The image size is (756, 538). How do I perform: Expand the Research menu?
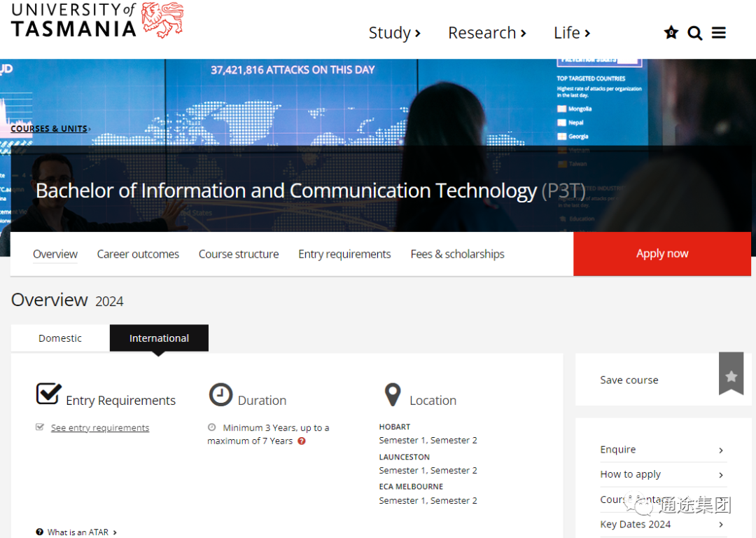[x=487, y=33]
